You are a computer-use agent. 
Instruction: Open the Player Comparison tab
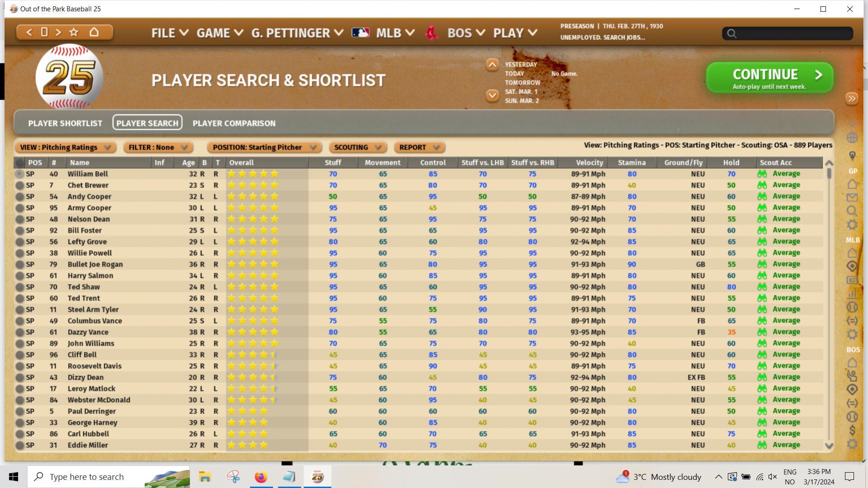tap(234, 123)
